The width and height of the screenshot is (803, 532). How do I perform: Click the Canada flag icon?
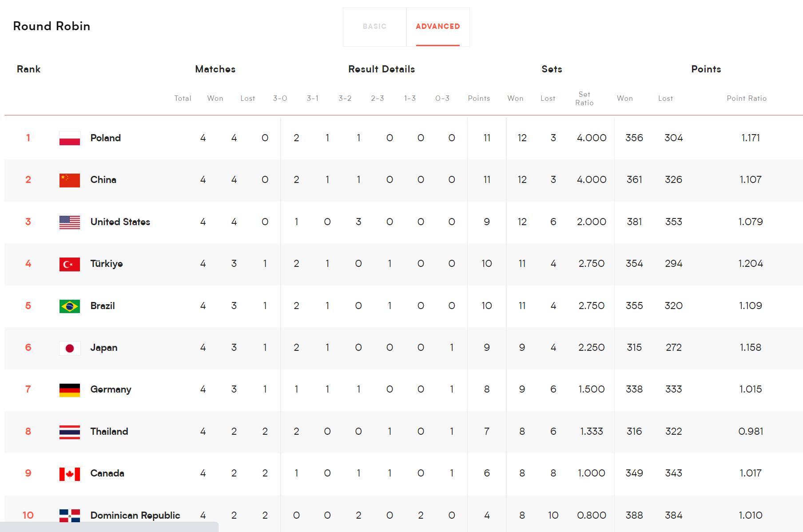[x=70, y=474]
